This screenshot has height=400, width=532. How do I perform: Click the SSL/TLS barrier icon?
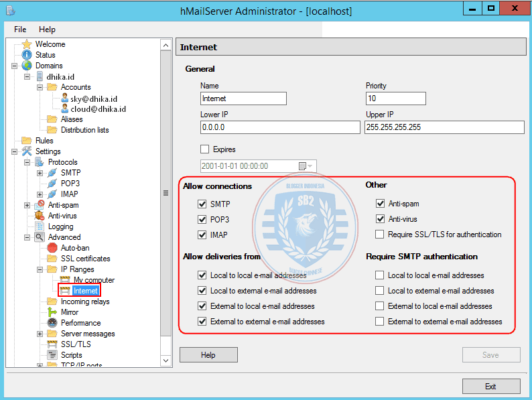click(52, 344)
